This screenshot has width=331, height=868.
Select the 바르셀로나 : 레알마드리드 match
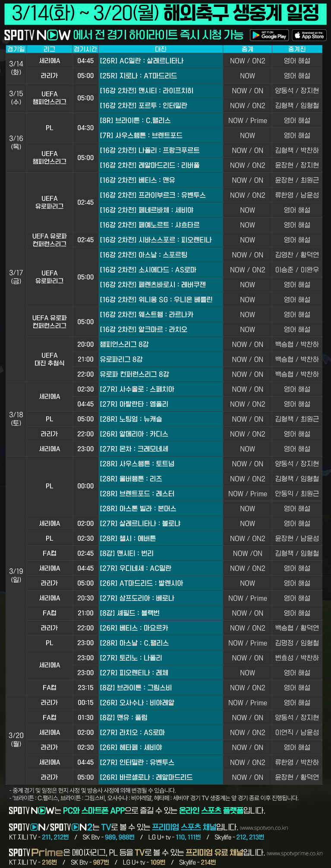click(161, 777)
